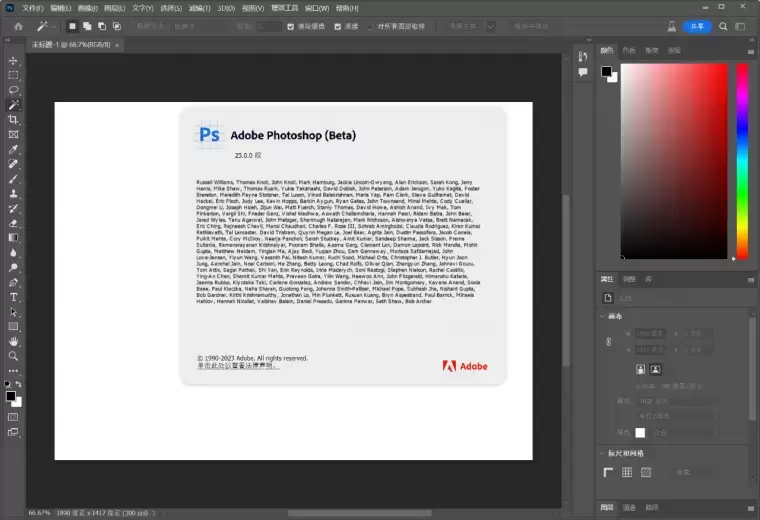Open the 文件(F) menu
The width and height of the screenshot is (760, 520).
click(x=32, y=8)
